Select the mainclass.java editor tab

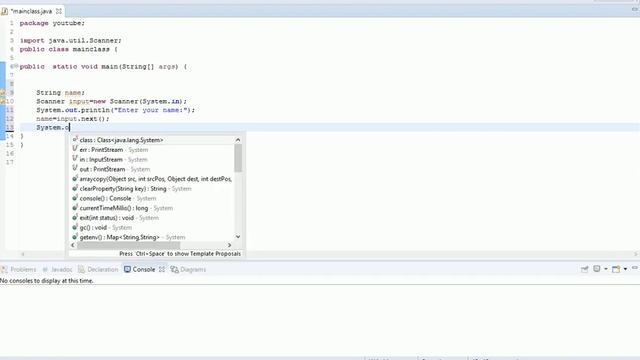(x=31, y=11)
